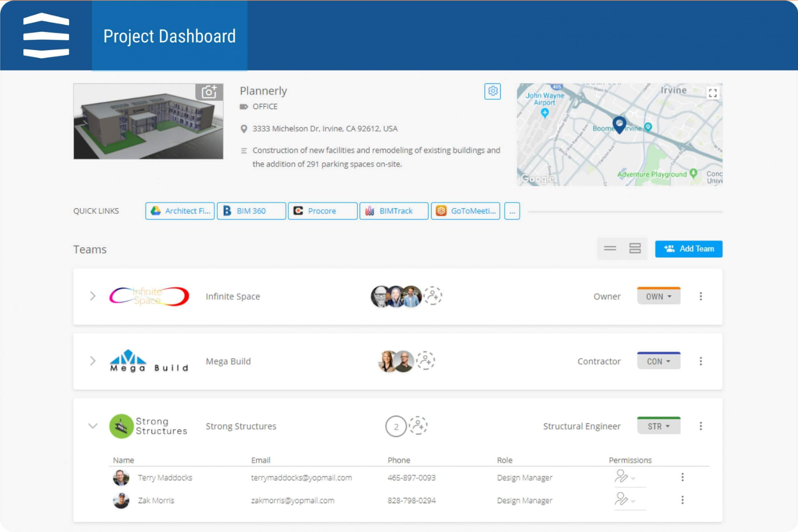The height and width of the screenshot is (532, 798).
Task: Open the three-dot menu for Mega Build
Action: tap(700, 361)
